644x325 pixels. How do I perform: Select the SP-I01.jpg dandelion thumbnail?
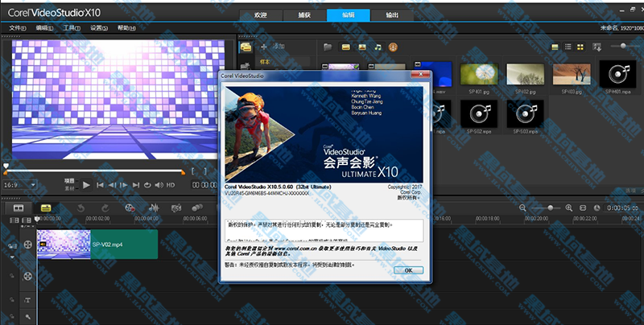click(x=479, y=74)
